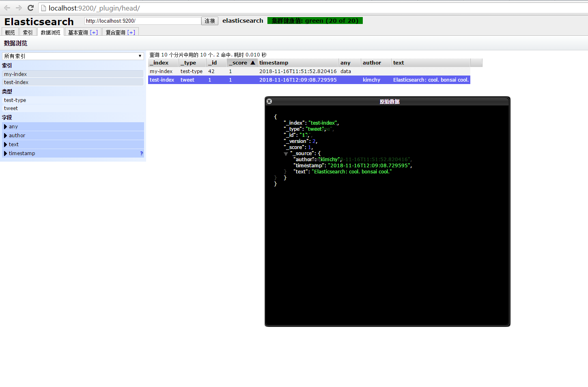The height and width of the screenshot is (387, 588).
Task: Open the Overview tab
Action: pos(10,32)
